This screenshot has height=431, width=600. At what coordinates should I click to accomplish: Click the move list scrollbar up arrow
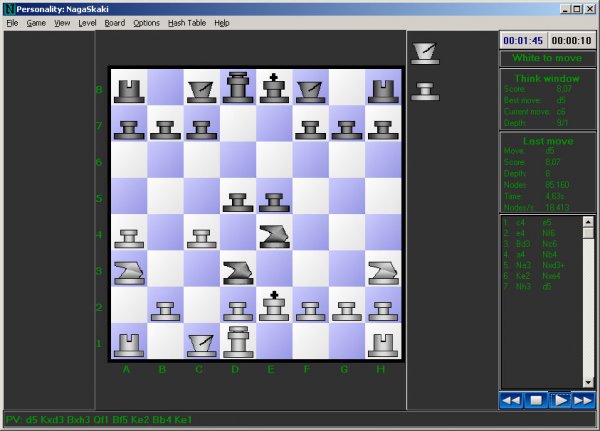[589, 221]
